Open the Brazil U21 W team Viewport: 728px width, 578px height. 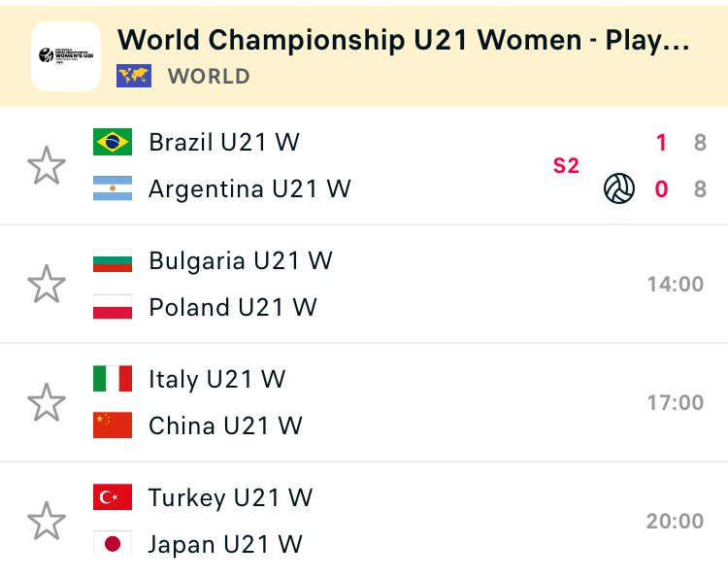pos(224,142)
